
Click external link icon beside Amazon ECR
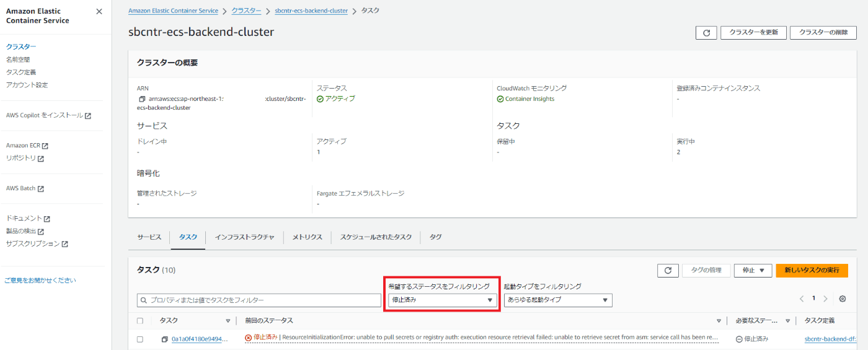[x=45, y=146]
